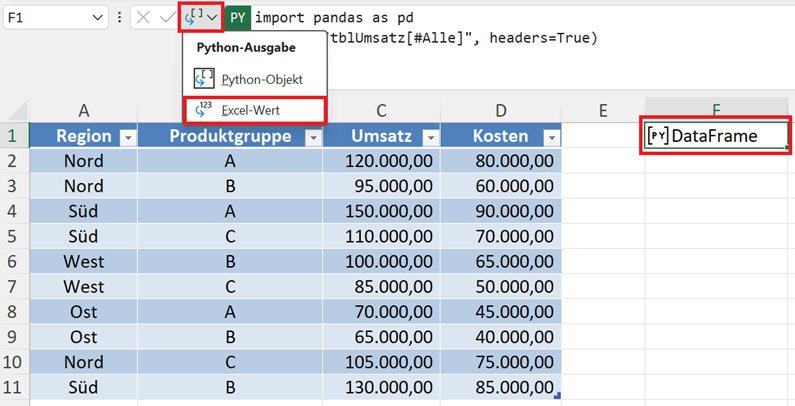Open the Python output type dropdown icon
Viewport: 795px width, 406px height.
[x=201, y=18]
